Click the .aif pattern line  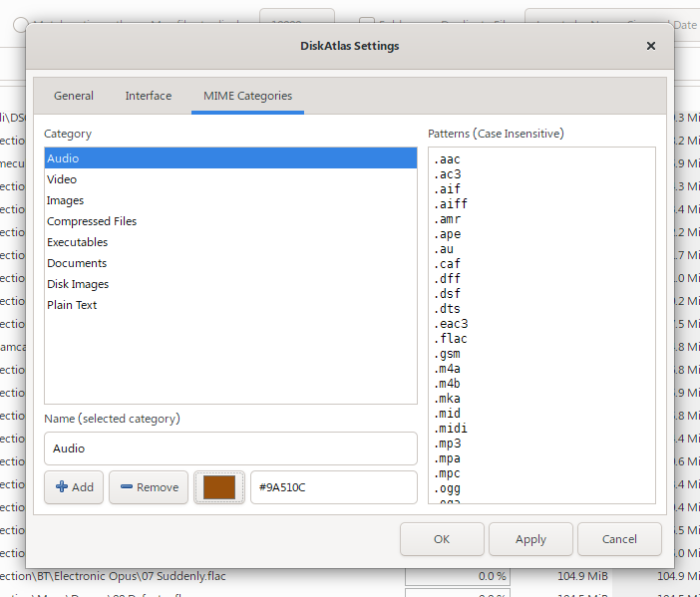pos(447,189)
